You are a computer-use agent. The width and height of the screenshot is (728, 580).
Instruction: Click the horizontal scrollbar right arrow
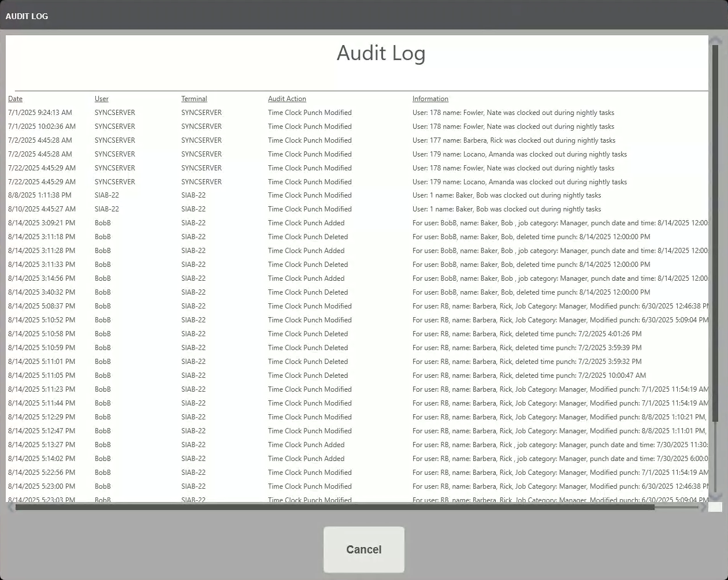(703, 507)
